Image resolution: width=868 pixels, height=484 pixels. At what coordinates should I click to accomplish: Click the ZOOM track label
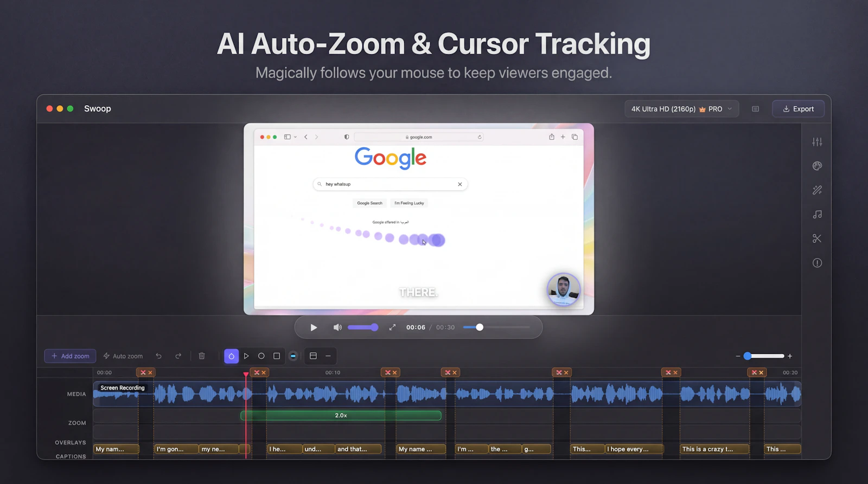77,423
